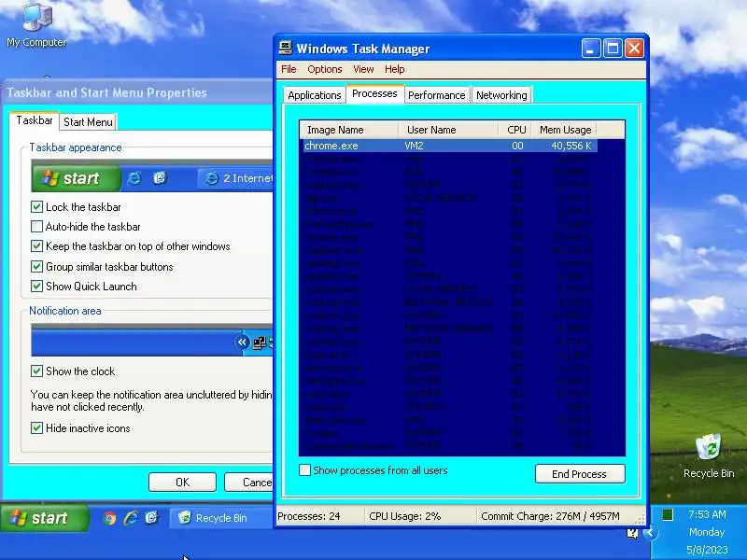Open the My Computer desktop icon
The image size is (747, 560).
pos(36,25)
